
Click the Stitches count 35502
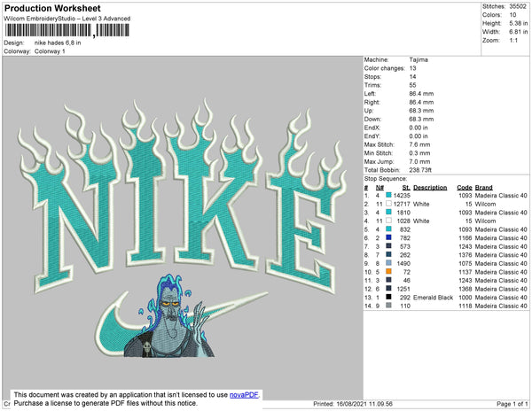click(518, 6)
